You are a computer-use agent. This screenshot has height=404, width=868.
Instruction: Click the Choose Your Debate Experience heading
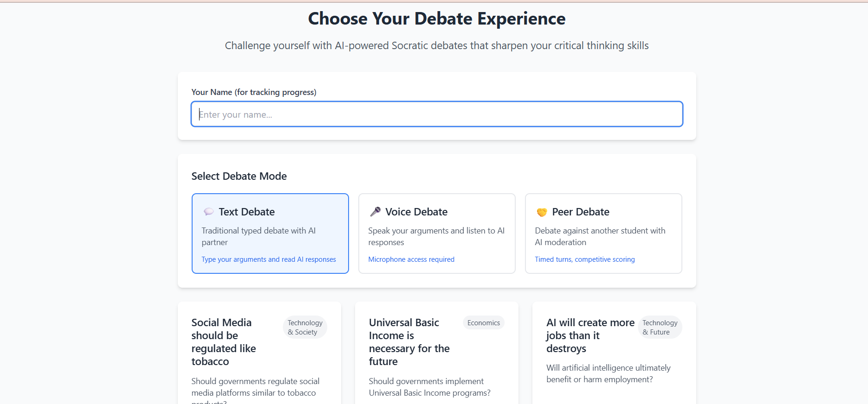point(437,19)
